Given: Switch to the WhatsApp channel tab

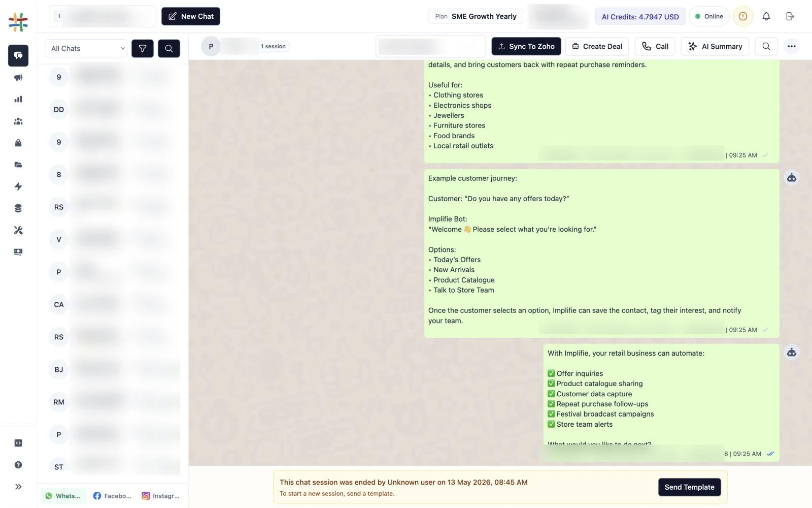Looking at the screenshot, I should coord(63,496).
